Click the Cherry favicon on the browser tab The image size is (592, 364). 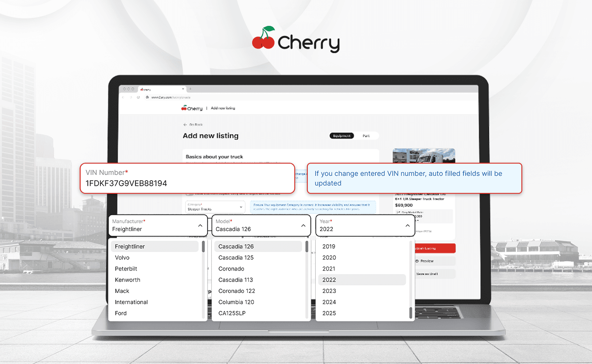142,89
